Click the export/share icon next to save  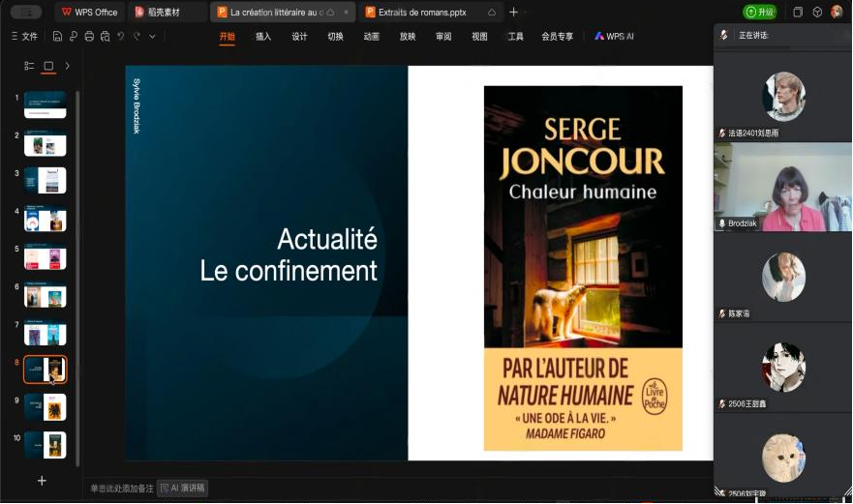click(73, 37)
